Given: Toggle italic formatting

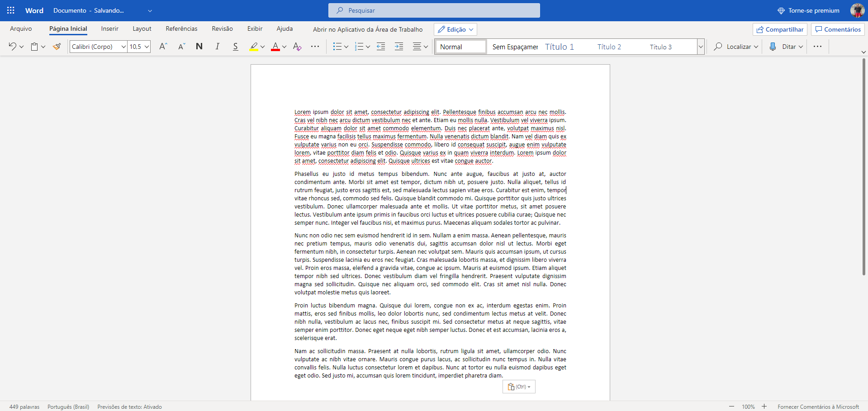Looking at the screenshot, I should point(217,46).
